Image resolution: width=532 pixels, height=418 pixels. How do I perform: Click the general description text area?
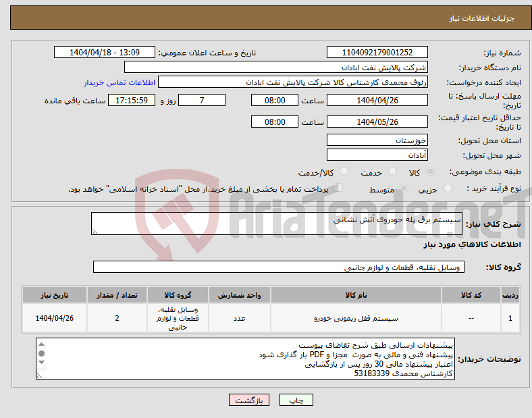pyautogui.click(x=277, y=224)
